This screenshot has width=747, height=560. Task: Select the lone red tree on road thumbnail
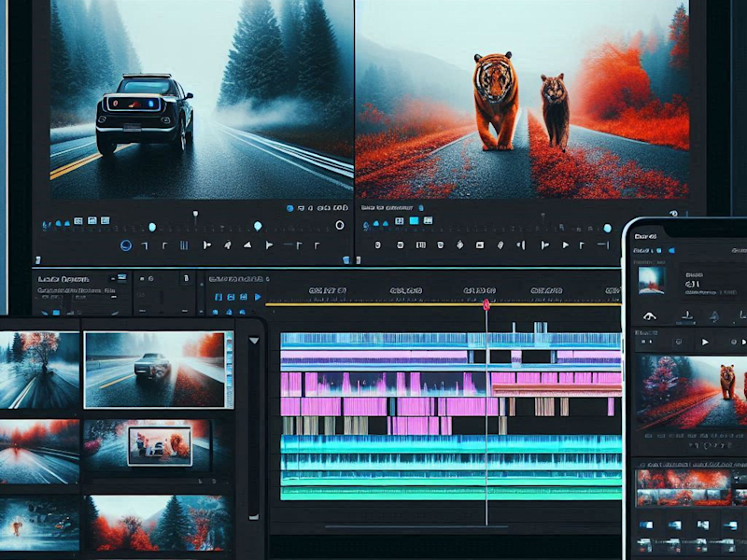point(39,370)
